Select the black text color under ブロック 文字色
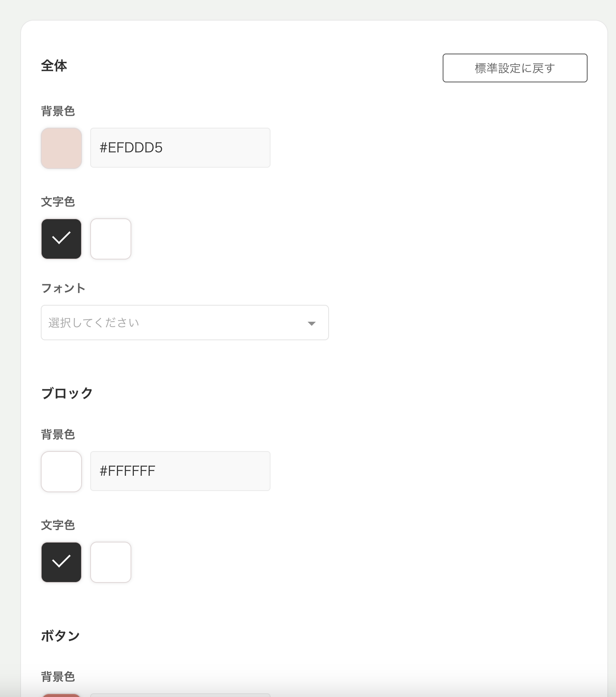Screen dimensions: 616x697 point(61,562)
